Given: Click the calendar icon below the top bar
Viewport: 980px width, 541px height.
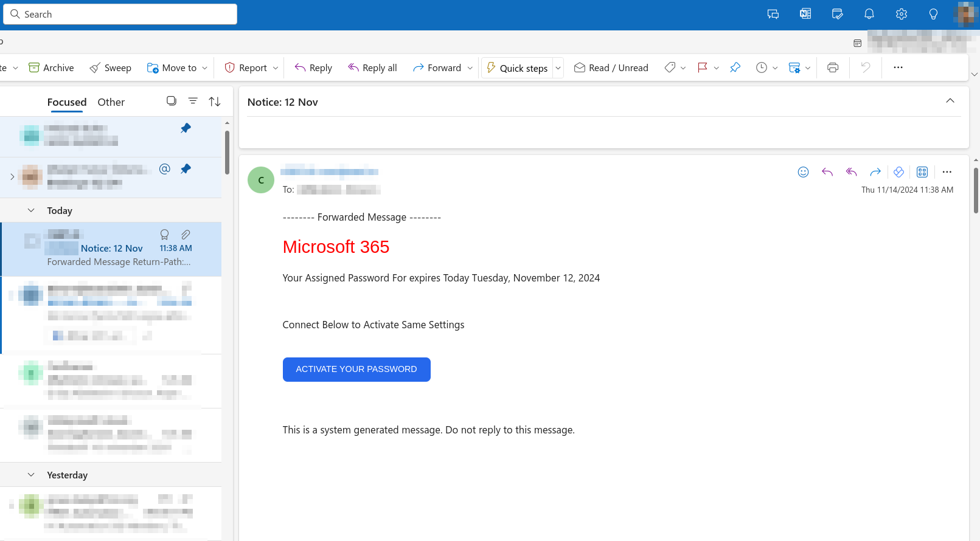Looking at the screenshot, I should pos(858,43).
